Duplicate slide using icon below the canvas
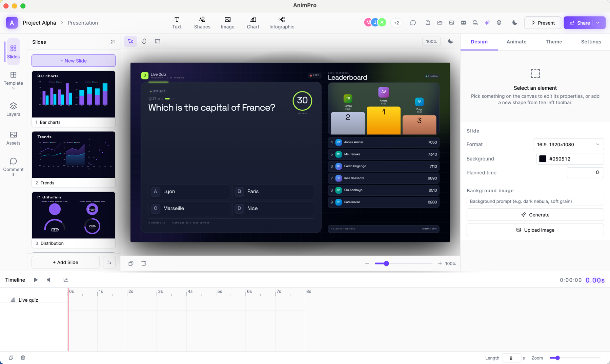This screenshot has height=364, width=610. coord(131,263)
